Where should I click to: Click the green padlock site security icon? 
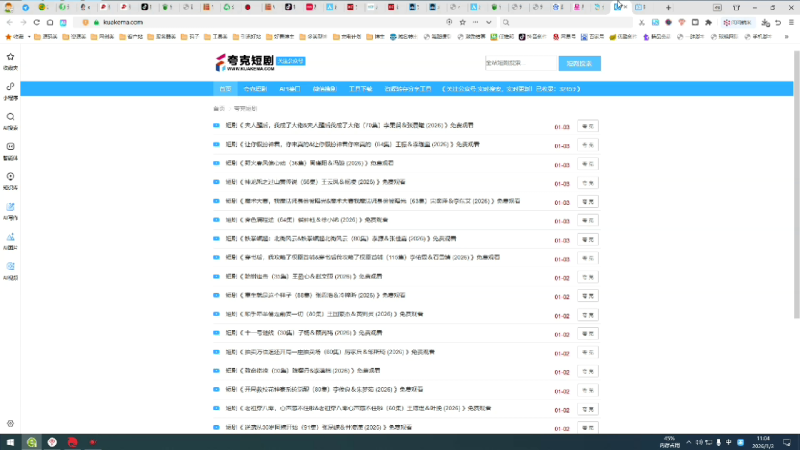click(96, 22)
